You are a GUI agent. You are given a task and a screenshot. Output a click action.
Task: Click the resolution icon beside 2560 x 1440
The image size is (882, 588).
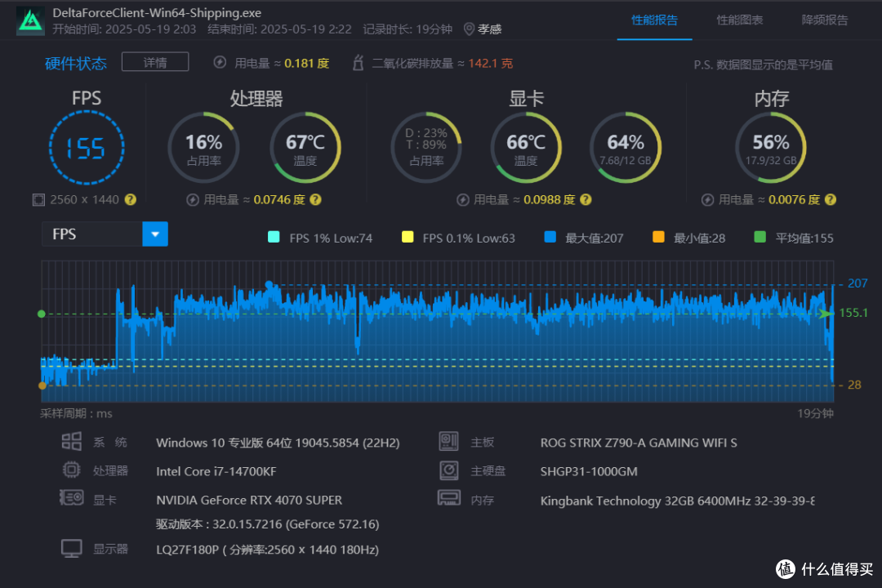point(38,200)
